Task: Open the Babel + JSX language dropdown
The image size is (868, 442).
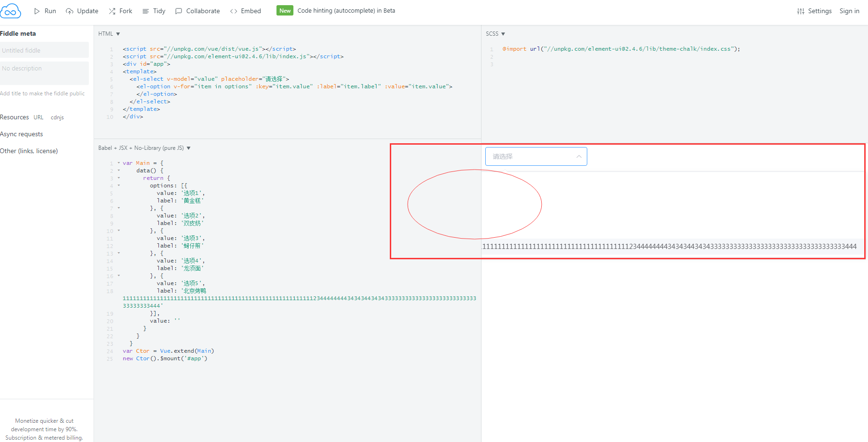Action: tap(143, 147)
